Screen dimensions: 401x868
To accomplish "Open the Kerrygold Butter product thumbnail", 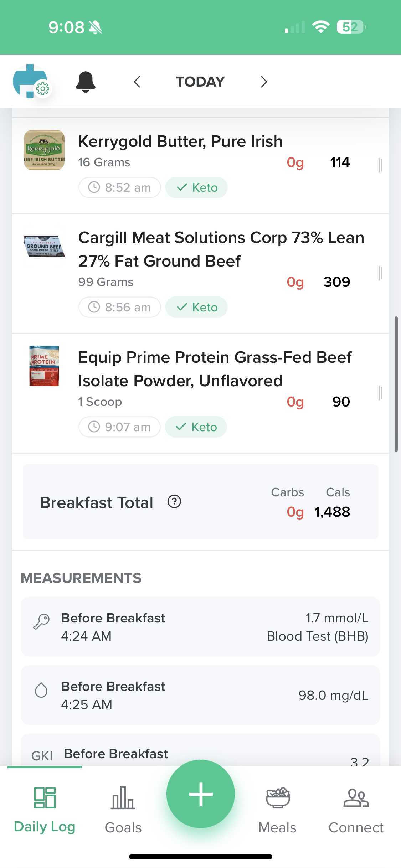I will pos(44,150).
